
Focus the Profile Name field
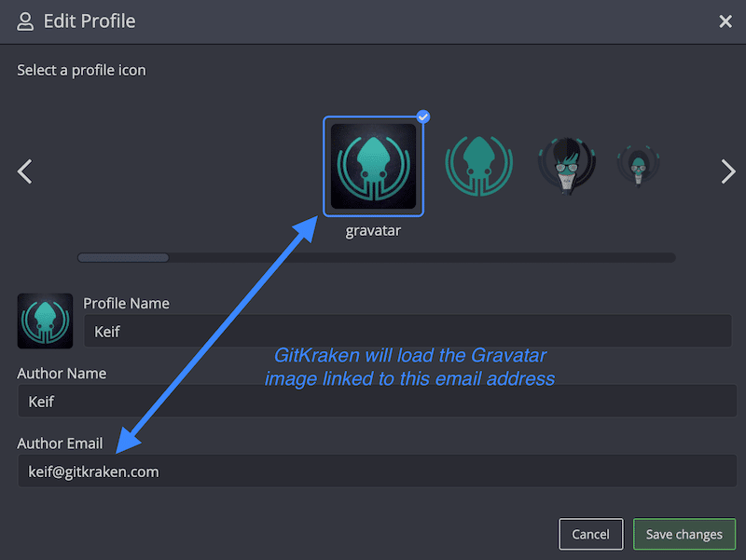(x=407, y=331)
